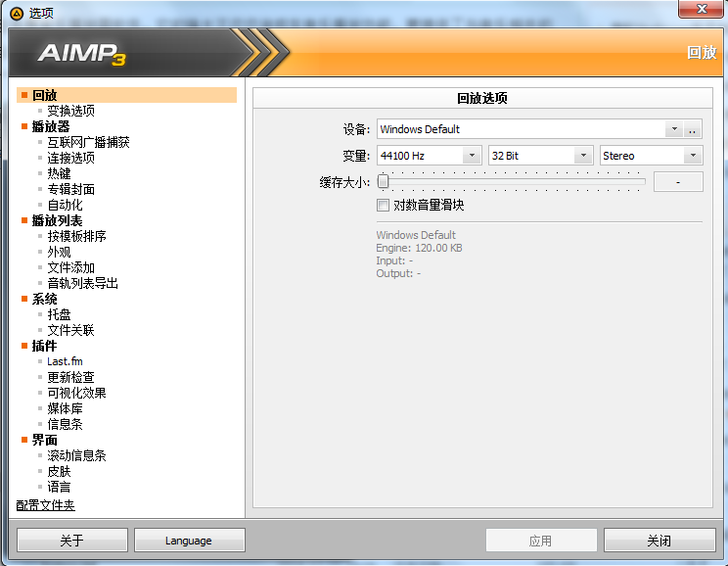Open 互联网广播捕获 settings
Viewport: 728px width, 566px height.
click(88, 142)
